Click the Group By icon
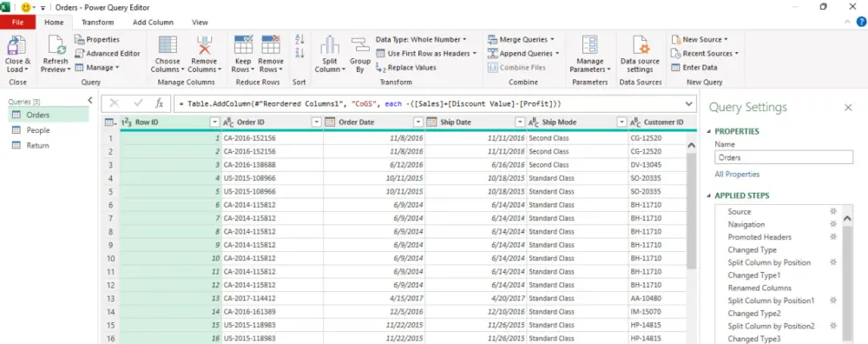This screenshot has height=344, width=868. [360, 45]
